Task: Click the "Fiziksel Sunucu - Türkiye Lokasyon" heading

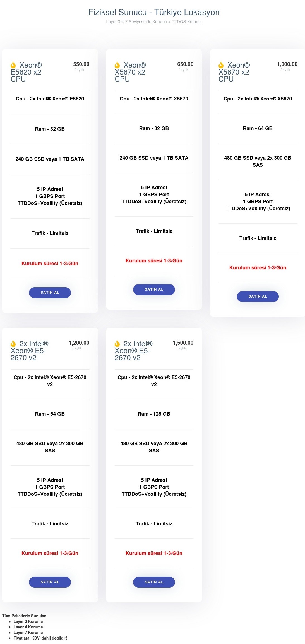Action: (x=154, y=12)
